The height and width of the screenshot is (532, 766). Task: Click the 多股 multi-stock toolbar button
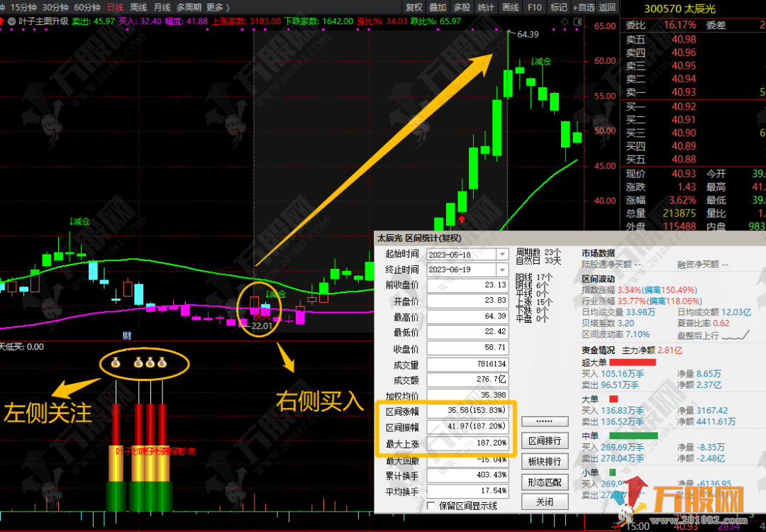tap(462, 7)
